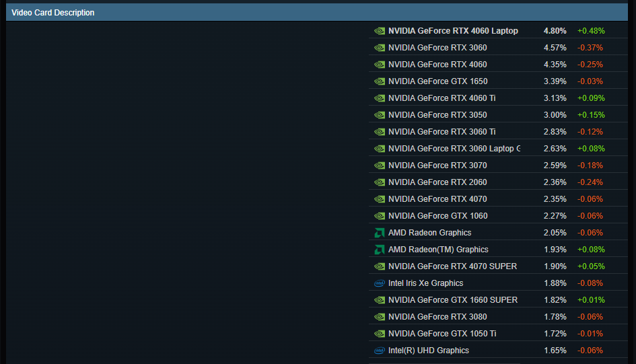Click NVIDIA icon beside RTX 3060 Laptop G
The width and height of the screenshot is (636, 364).
point(380,149)
